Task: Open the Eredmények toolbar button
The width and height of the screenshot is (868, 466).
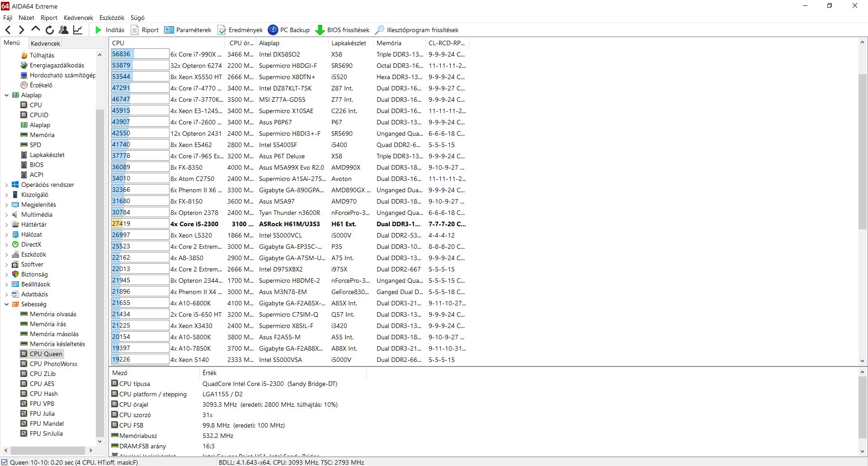Action: 240,30
